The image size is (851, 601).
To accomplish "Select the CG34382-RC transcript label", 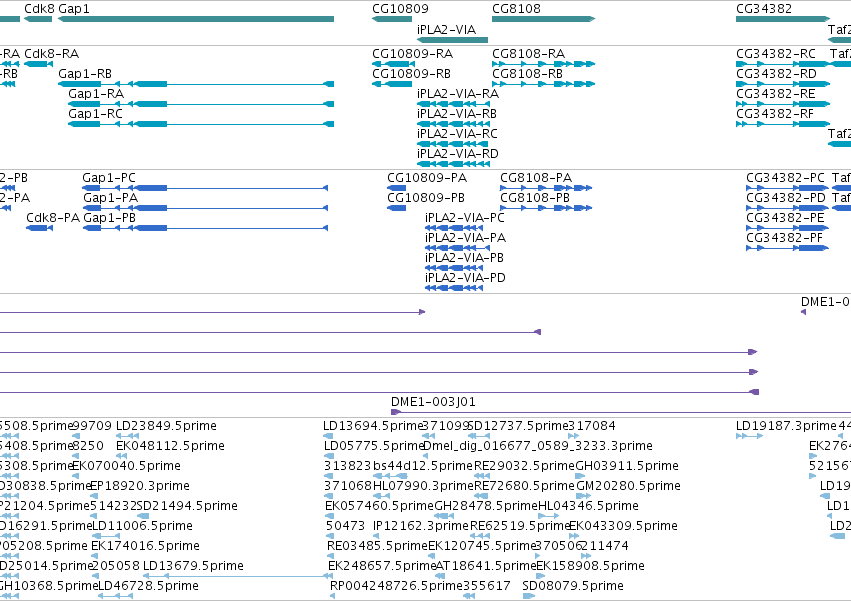I will click(x=776, y=54).
